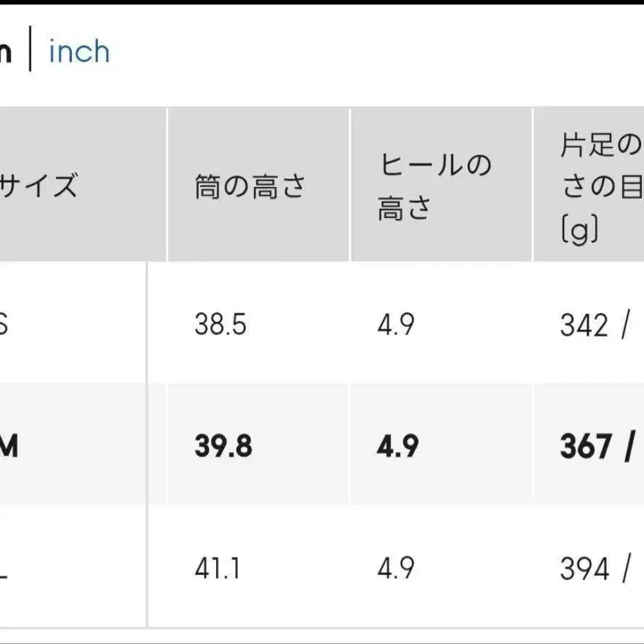Click the ヒールの高さ column header
Viewport: 644px width, 644px height.
click(x=434, y=186)
